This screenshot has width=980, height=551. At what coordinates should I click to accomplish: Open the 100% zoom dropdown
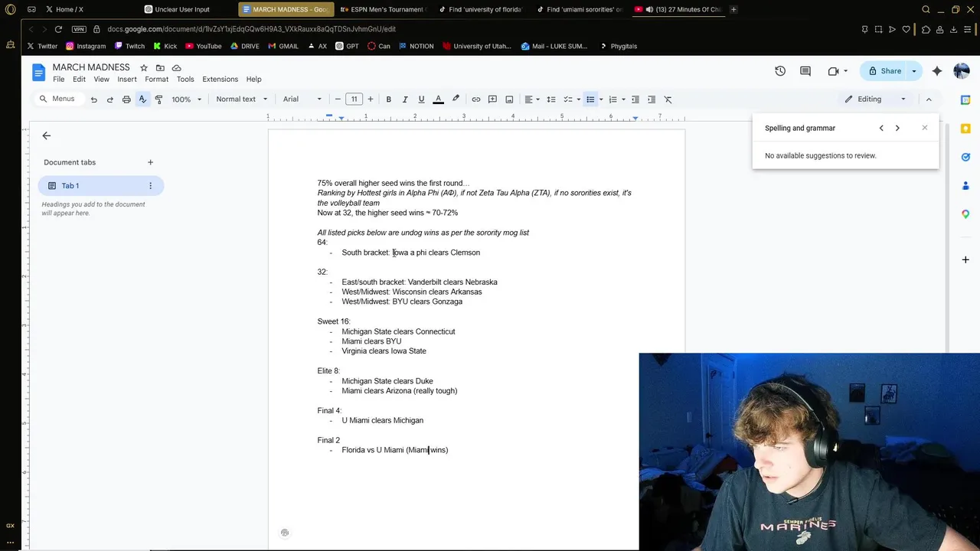[x=186, y=99]
